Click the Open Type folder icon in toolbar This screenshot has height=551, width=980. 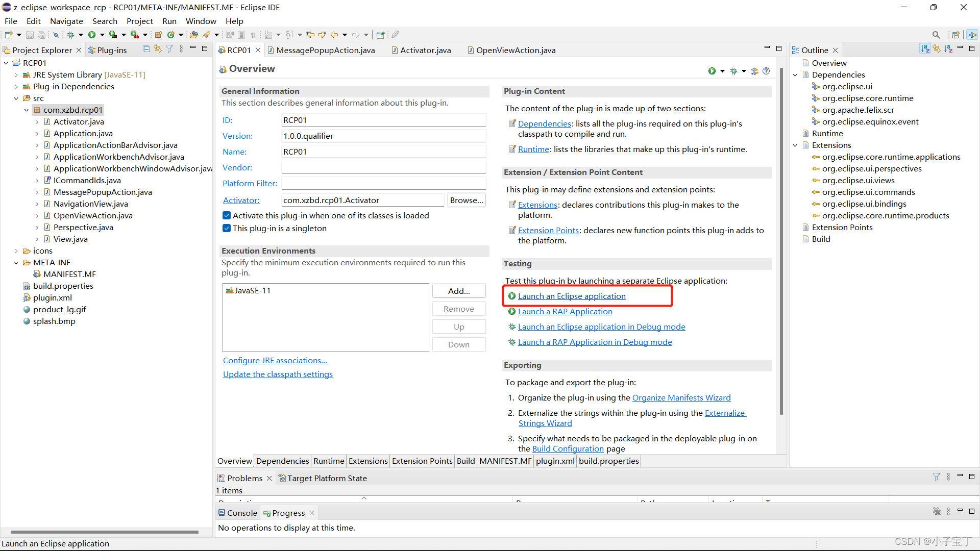(x=194, y=35)
